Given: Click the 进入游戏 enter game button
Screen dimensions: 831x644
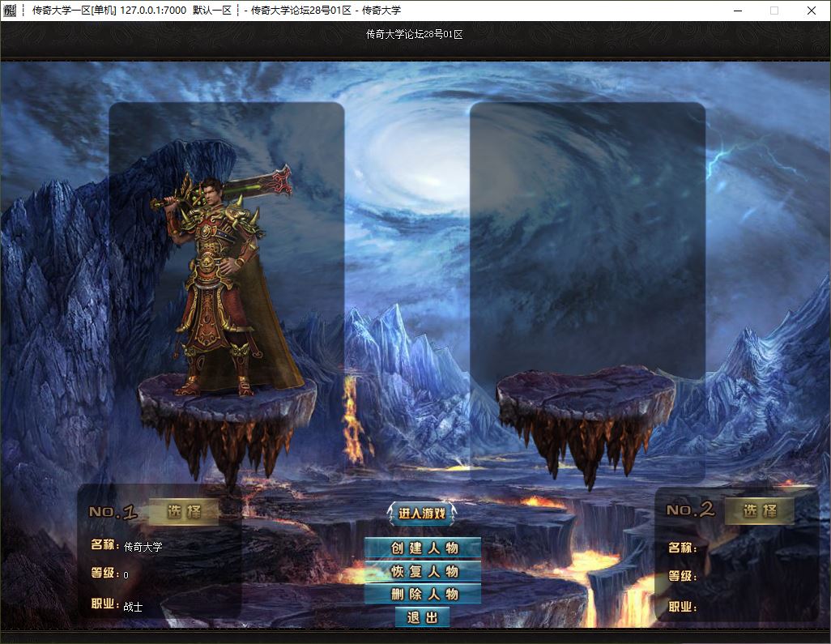Looking at the screenshot, I should [x=422, y=513].
